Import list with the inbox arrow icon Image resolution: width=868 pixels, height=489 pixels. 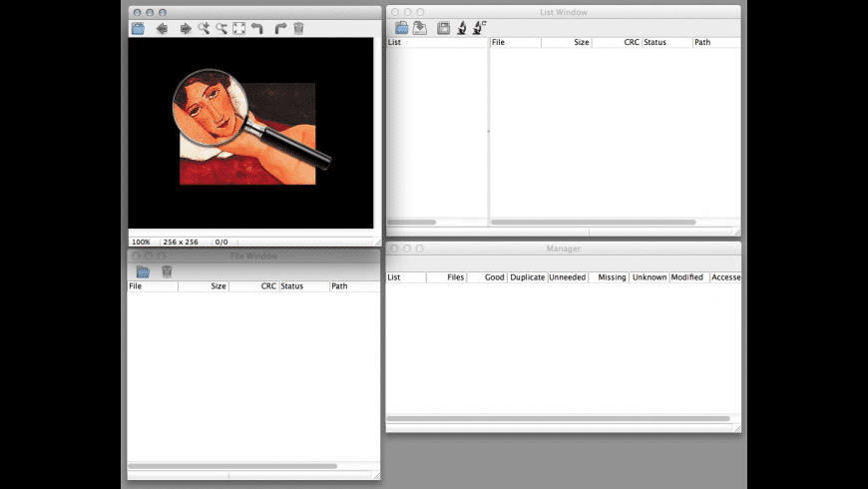tap(420, 28)
